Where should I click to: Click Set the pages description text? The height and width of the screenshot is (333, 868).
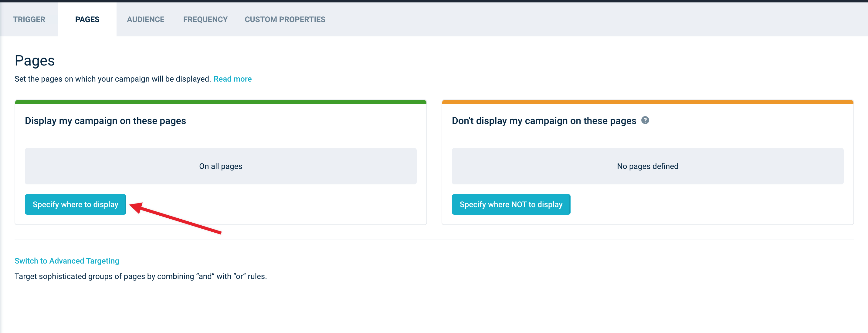tap(113, 79)
